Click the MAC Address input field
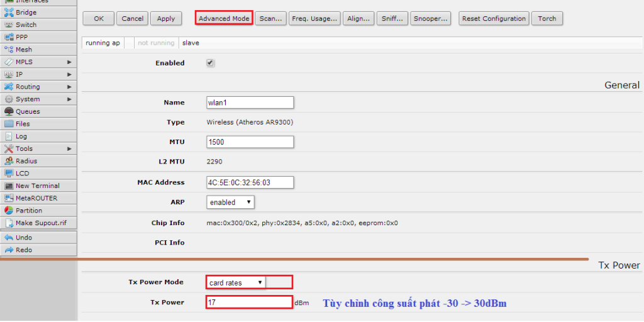Viewport: 644px width, 322px height. 250,182
